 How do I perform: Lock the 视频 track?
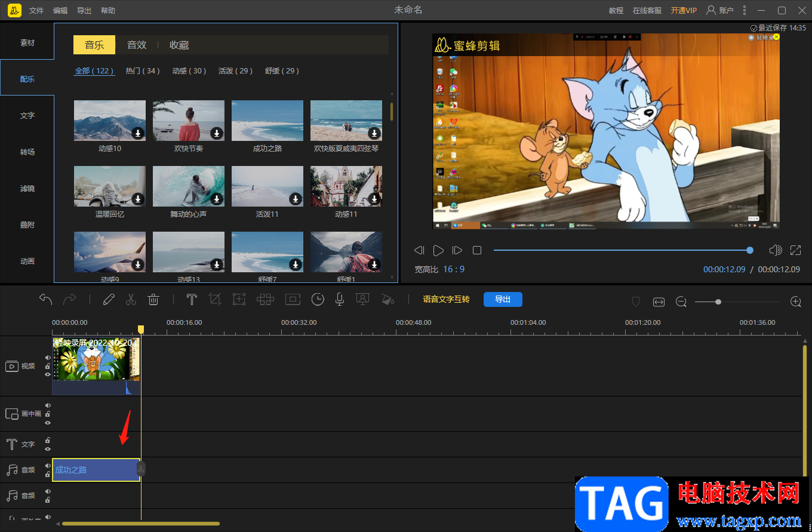click(x=48, y=366)
